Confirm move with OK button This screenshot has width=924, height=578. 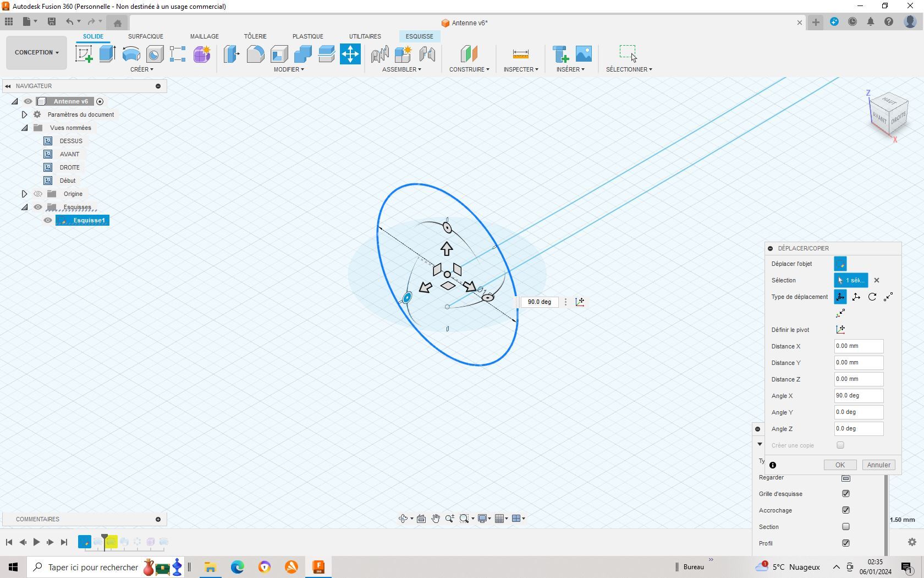click(840, 465)
